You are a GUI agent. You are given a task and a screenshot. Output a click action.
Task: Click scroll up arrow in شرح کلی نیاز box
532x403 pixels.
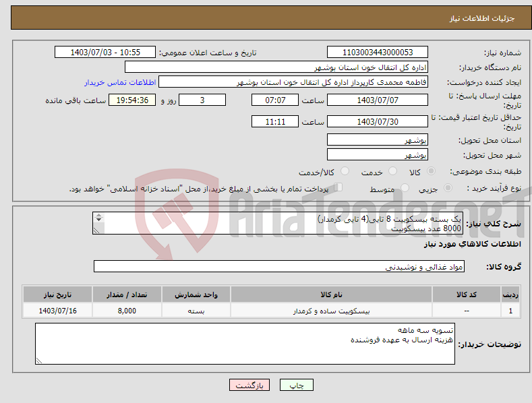click(x=98, y=216)
